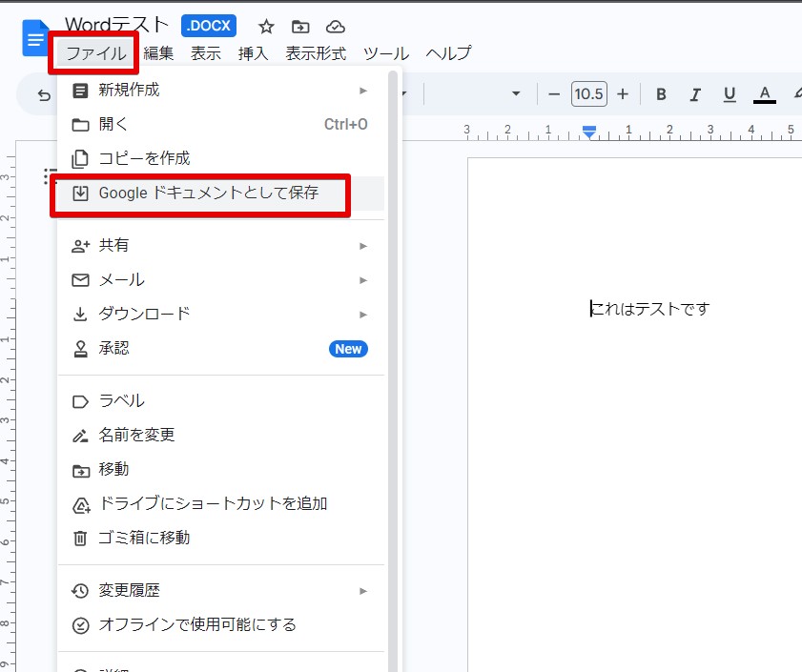Click the trash can icon beside ゴミ箱に移動
Viewport: 802px width, 672px height.
tap(80, 539)
